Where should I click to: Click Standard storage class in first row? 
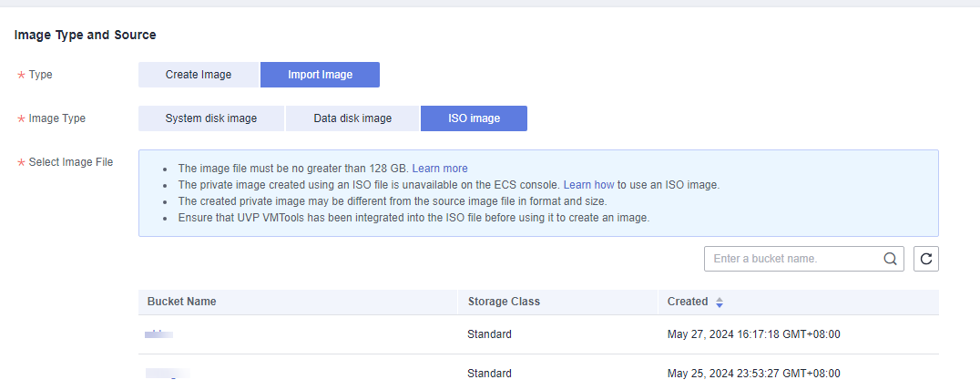pos(489,334)
